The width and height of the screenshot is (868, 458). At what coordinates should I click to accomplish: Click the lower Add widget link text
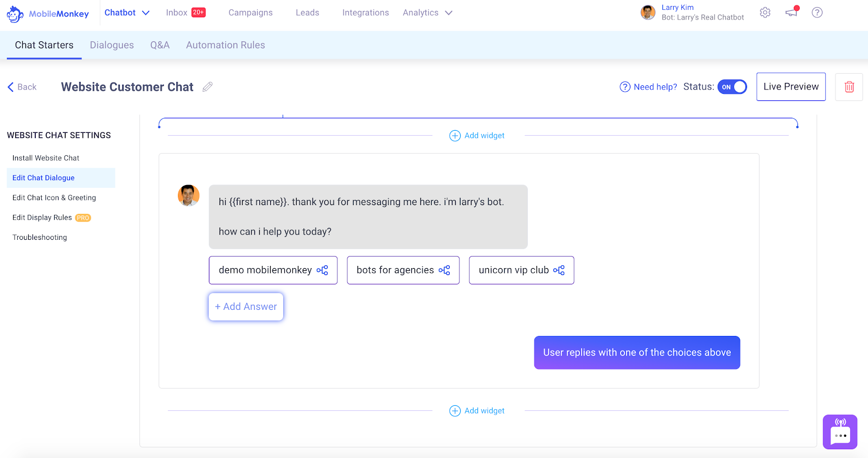click(x=484, y=411)
